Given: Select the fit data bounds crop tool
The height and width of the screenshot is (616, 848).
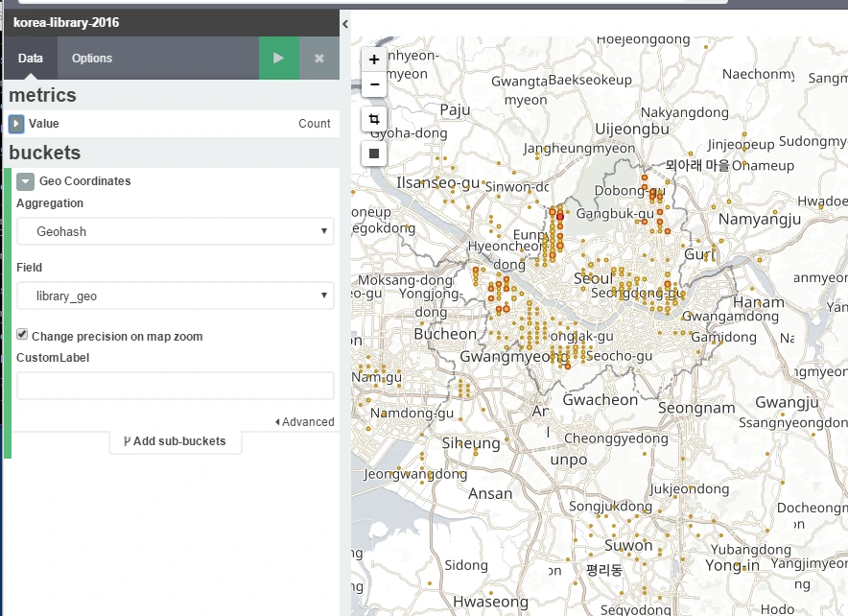Looking at the screenshot, I should click(x=374, y=120).
